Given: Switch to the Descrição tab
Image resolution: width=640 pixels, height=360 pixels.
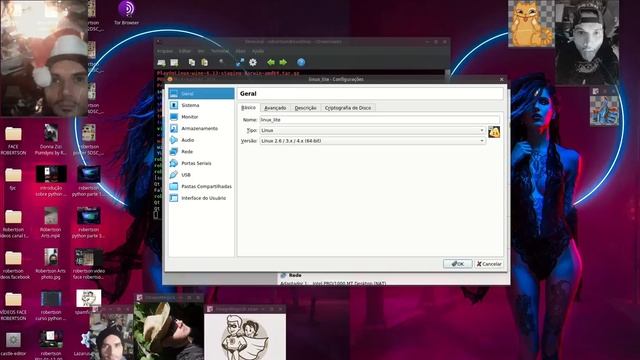Looking at the screenshot, I should coord(306,108).
